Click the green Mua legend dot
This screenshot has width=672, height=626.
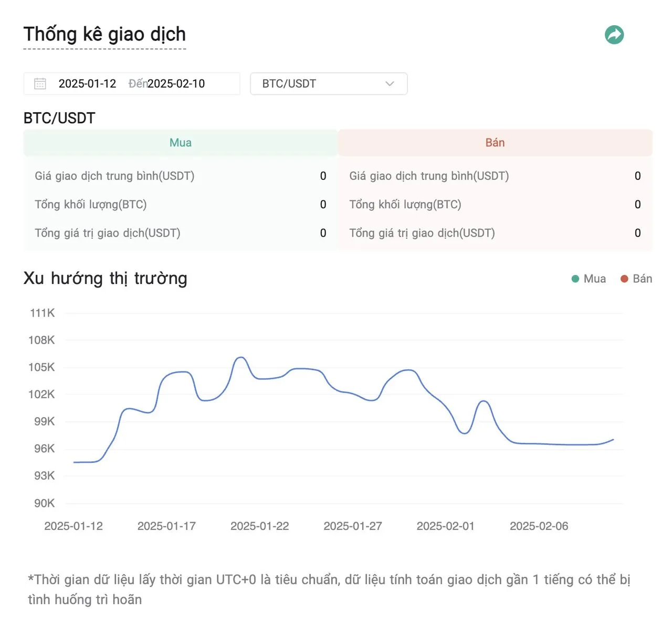point(575,279)
